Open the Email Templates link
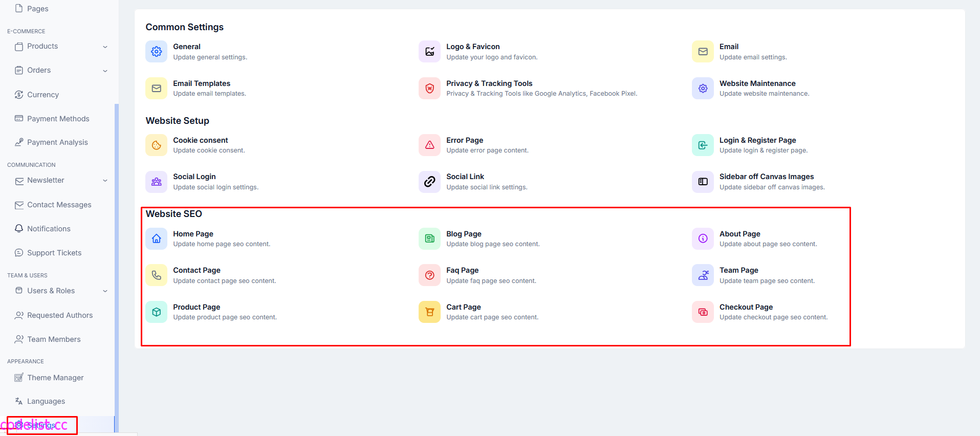The height and width of the screenshot is (436, 980). click(x=202, y=83)
